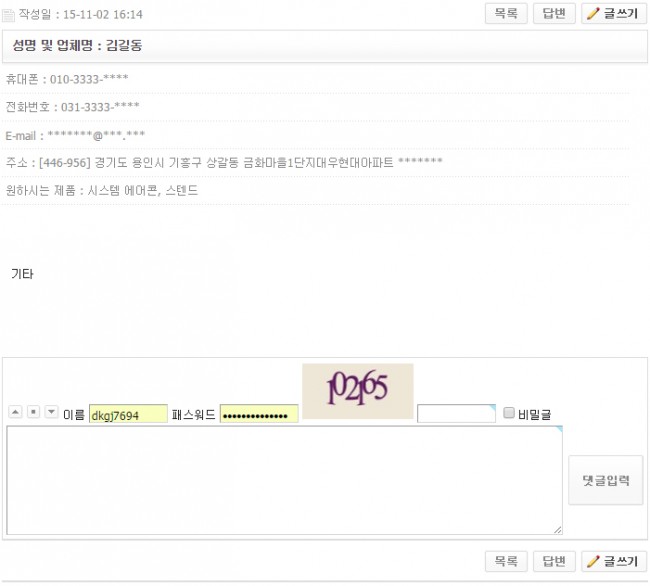The width and height of the screenshot is (650, 586).
Task: Click the pencil 글쓰기 button above the post
Action: 614,14
